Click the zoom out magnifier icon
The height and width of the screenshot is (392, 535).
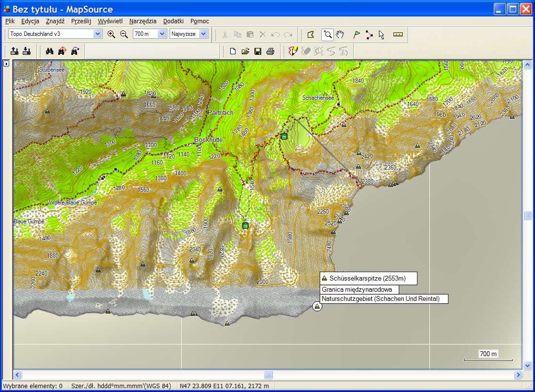tap(124, 34)
